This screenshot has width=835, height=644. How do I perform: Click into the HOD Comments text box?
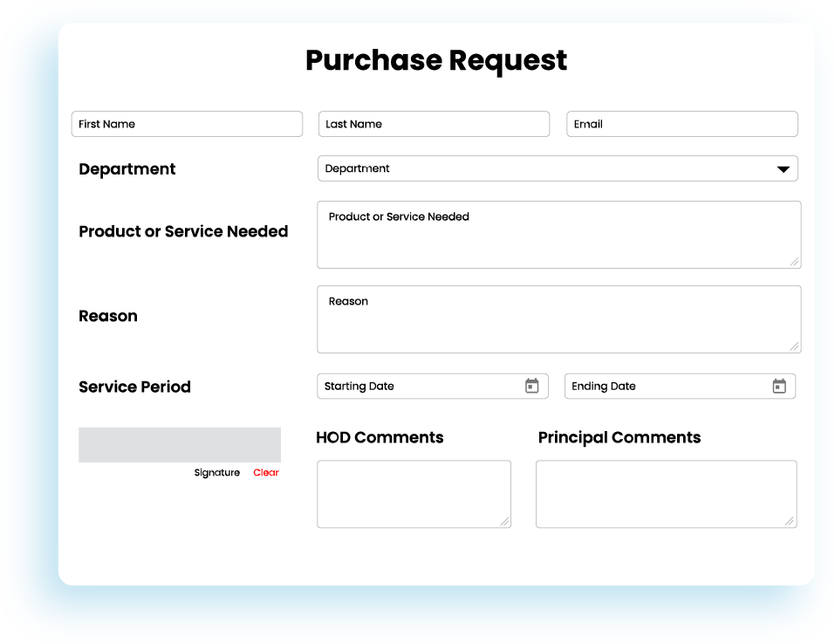point(414,494)
